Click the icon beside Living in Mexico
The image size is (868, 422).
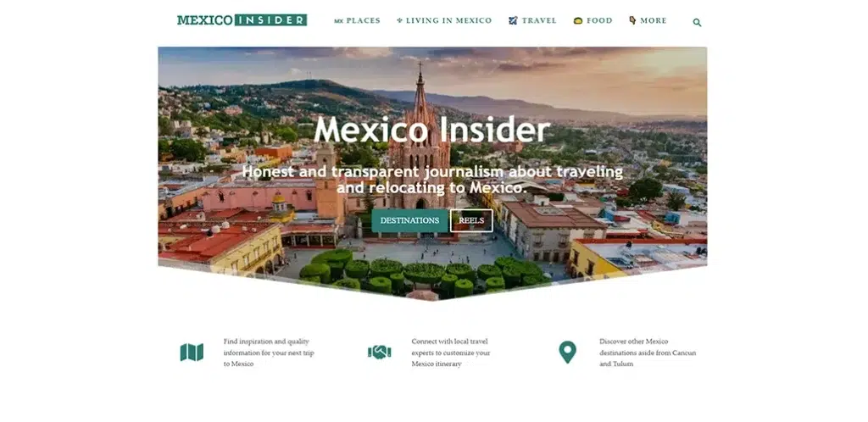[x=400, y=21]
